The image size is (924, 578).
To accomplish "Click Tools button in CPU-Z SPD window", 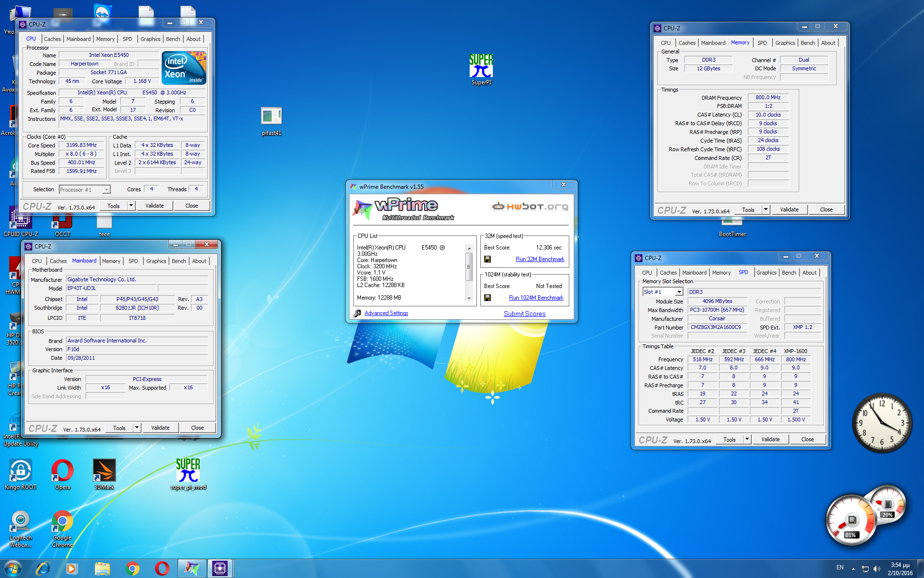I will point(729,439).
